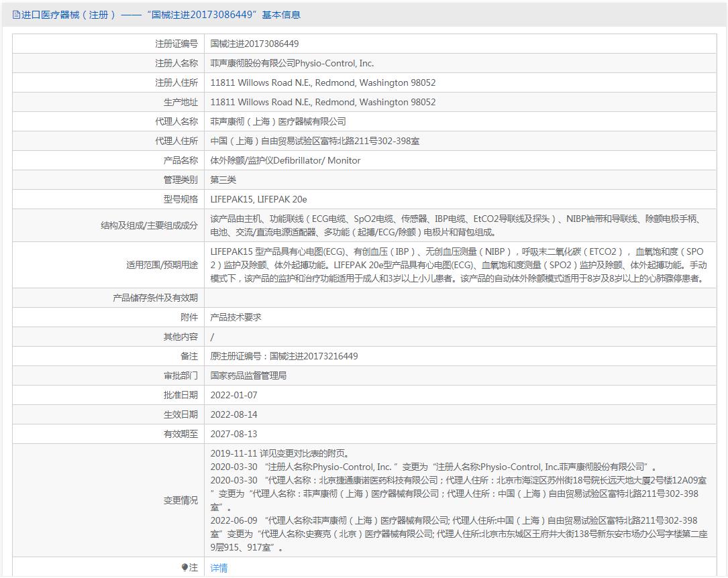Click the 注册证编号 label cell
The width and height of the screenshot is (728, 578).
point(176,44)
